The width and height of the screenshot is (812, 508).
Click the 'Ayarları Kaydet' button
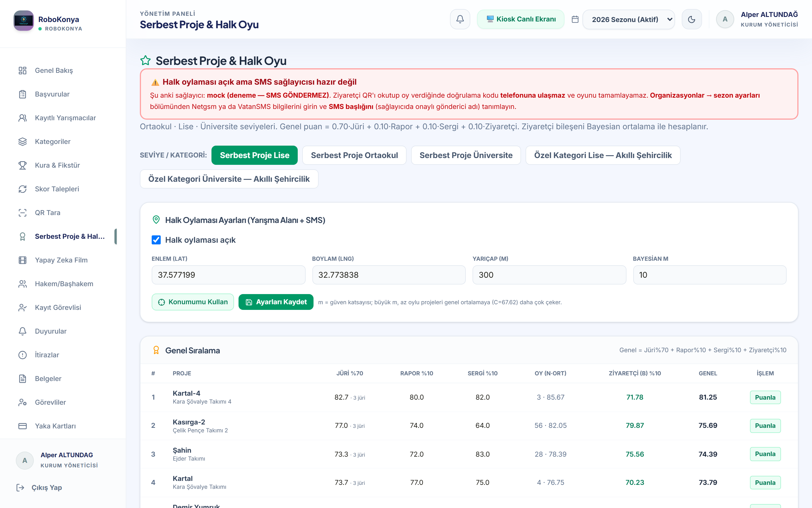point(276,302)
